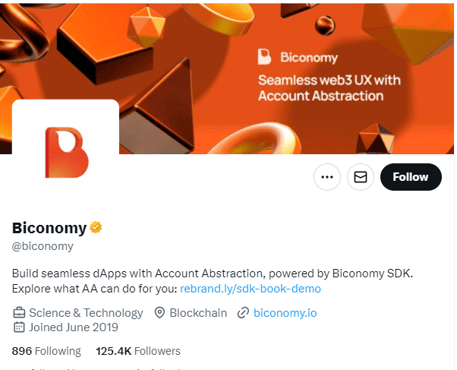Click the Biconomy display name
Viewport: 457px width, 370px height.
[x=49, y=228]
